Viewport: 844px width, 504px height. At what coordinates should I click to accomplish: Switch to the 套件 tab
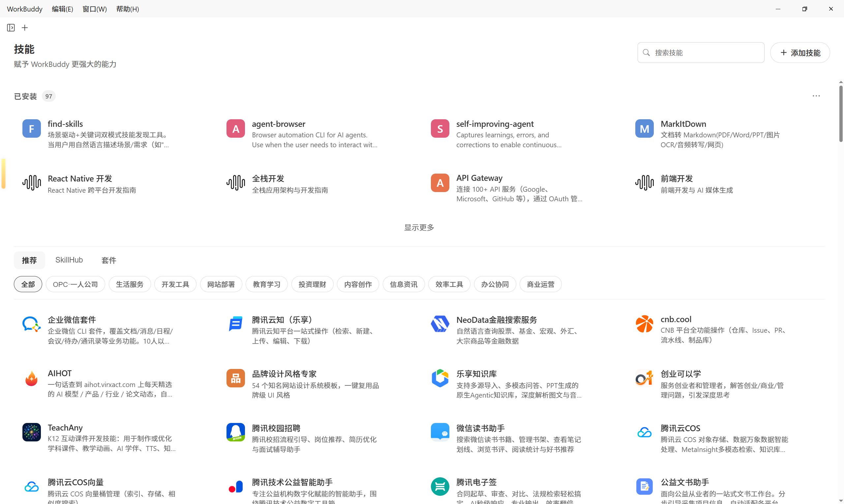[109, 260]
